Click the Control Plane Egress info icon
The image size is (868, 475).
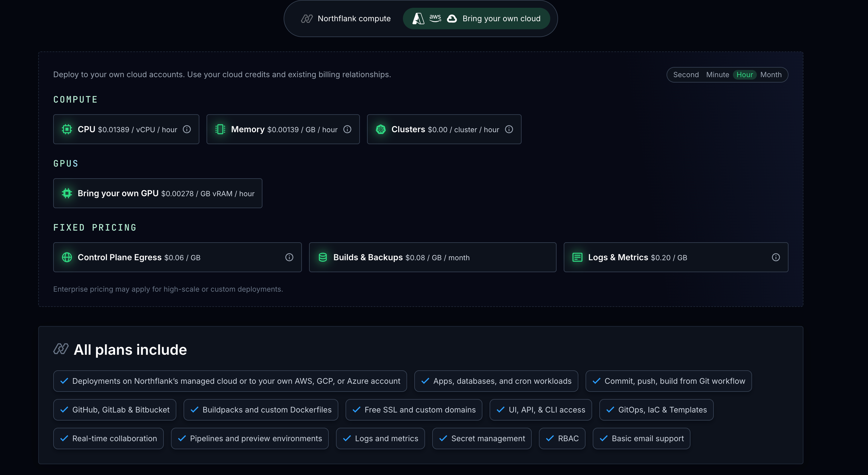[x=289, y=258]
